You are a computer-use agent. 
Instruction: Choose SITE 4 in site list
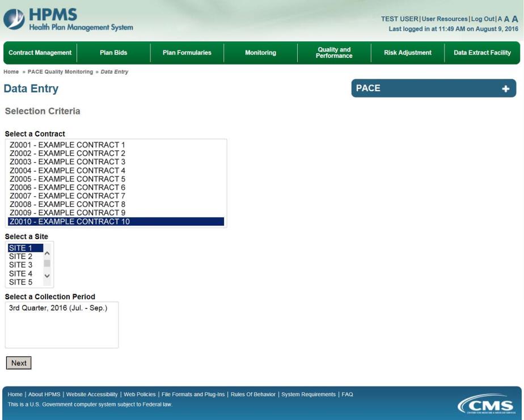(26, 274)
